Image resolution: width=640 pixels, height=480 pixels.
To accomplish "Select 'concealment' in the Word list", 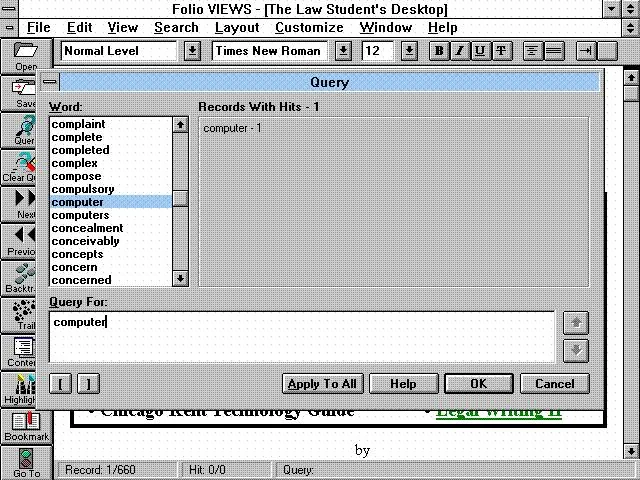I will point(87,228).
